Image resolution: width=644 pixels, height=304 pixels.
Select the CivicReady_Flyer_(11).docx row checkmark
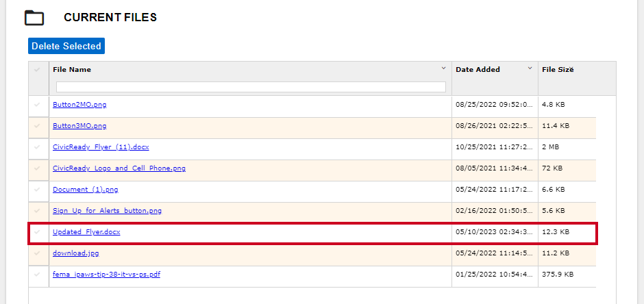coord(37,147)
